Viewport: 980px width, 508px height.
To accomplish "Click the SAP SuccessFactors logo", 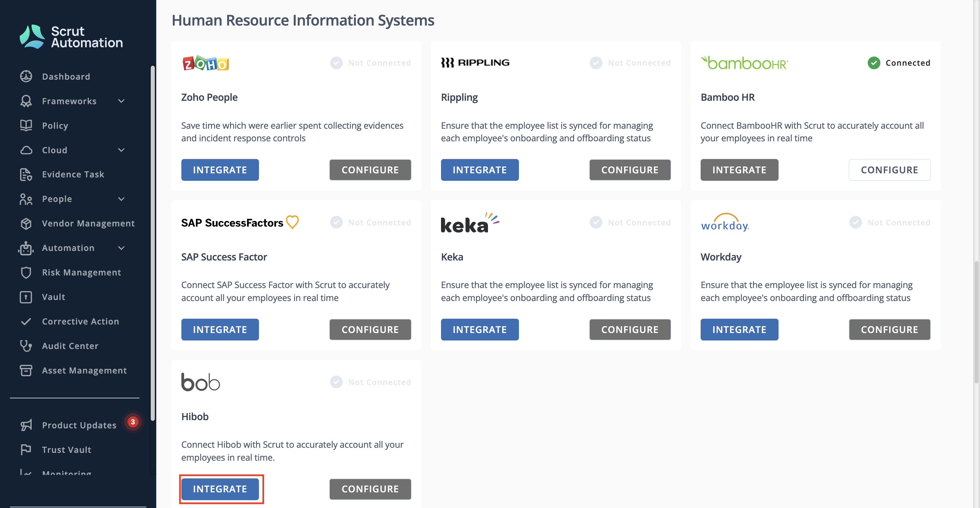I will (x=240, y=222).
